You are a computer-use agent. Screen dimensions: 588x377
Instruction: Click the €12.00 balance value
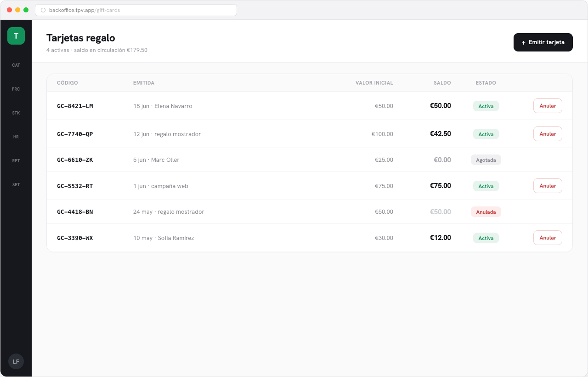pyautogui.click(x=441, y=238)
